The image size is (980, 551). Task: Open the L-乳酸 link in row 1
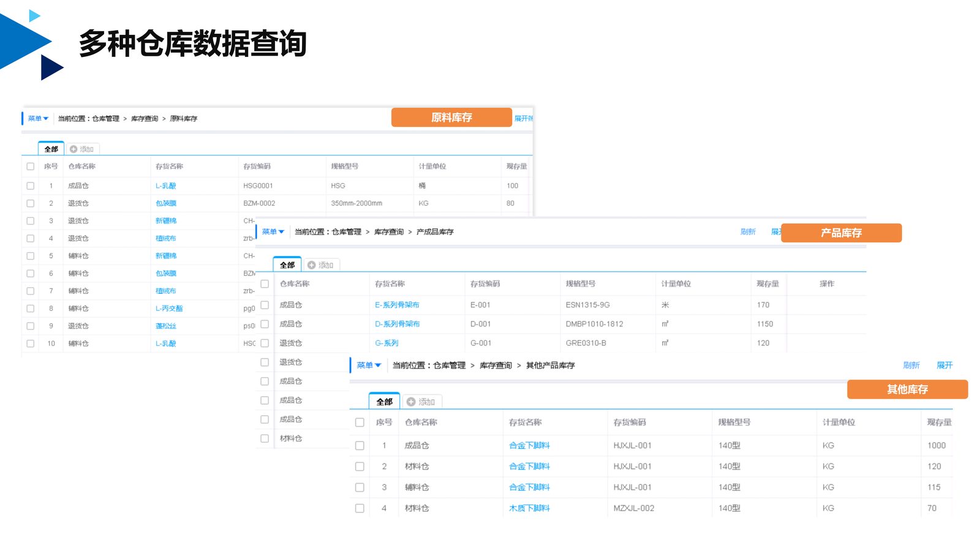pyautogui.click(x=165, y=186)
